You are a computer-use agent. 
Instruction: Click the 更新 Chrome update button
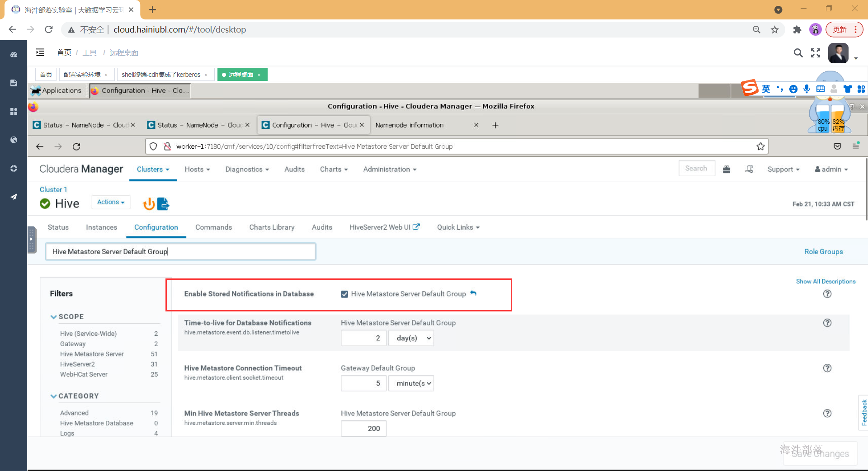click(844, 29)
